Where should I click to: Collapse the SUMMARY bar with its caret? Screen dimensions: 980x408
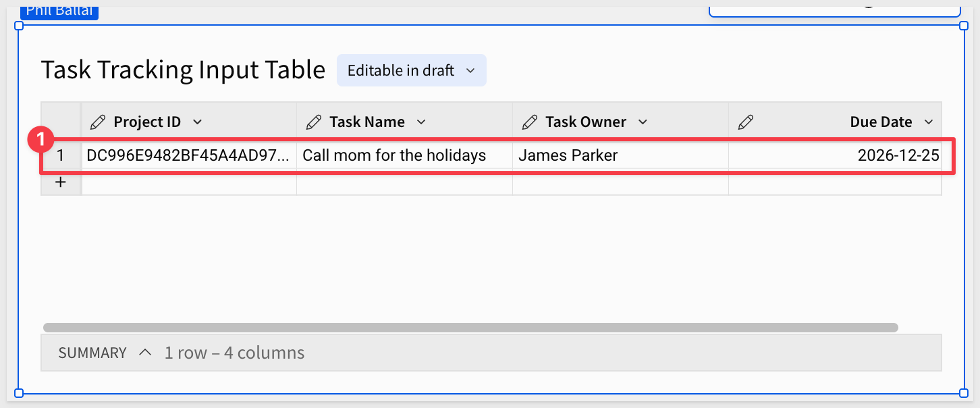(x=144, y=353)
